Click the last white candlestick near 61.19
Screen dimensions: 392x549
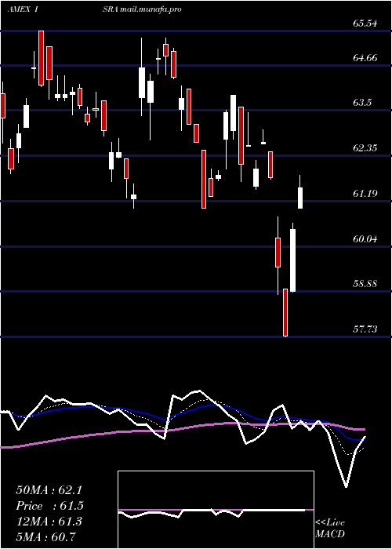tap(300, 198)
